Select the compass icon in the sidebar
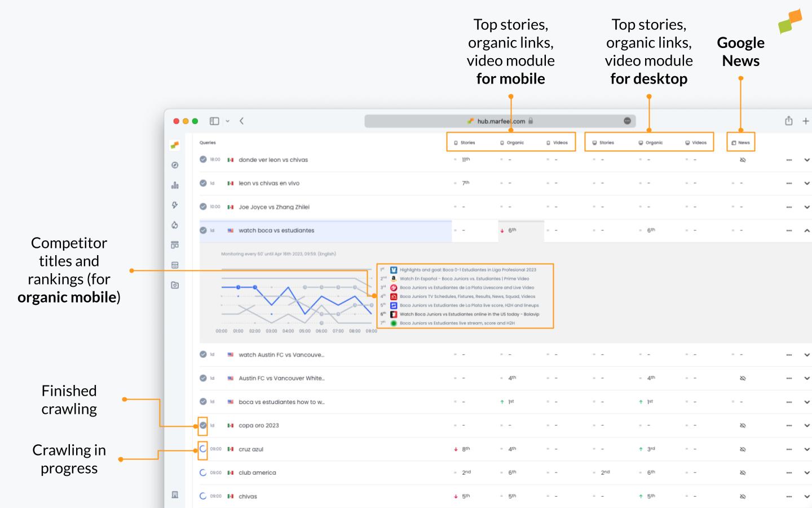 [175, 165]
